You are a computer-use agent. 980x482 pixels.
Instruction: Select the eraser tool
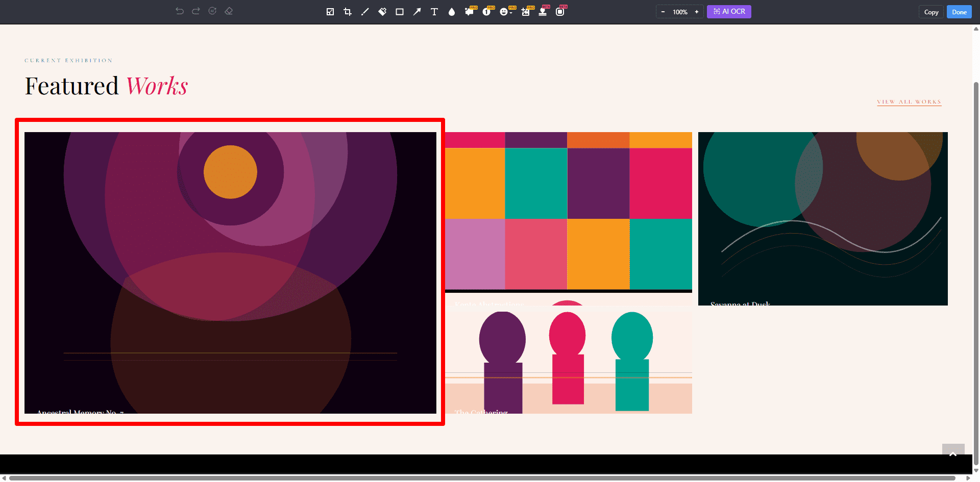(x=229, y=11)
